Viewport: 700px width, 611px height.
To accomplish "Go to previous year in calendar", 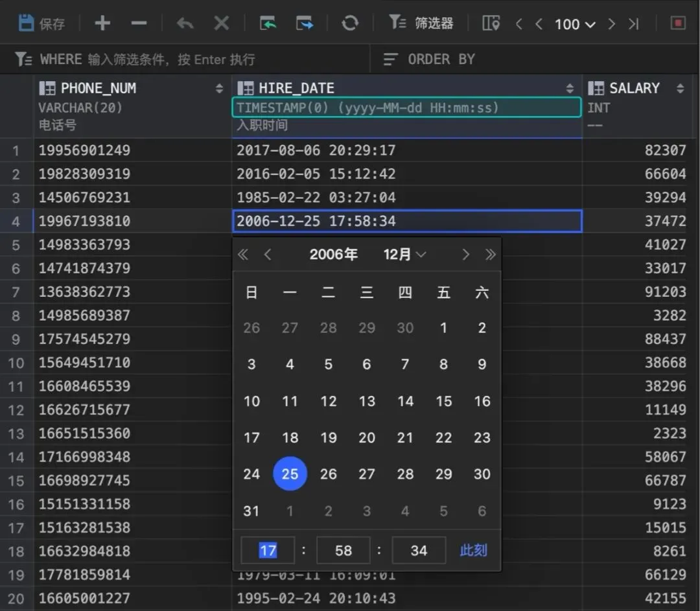I will tap(242, 255).
